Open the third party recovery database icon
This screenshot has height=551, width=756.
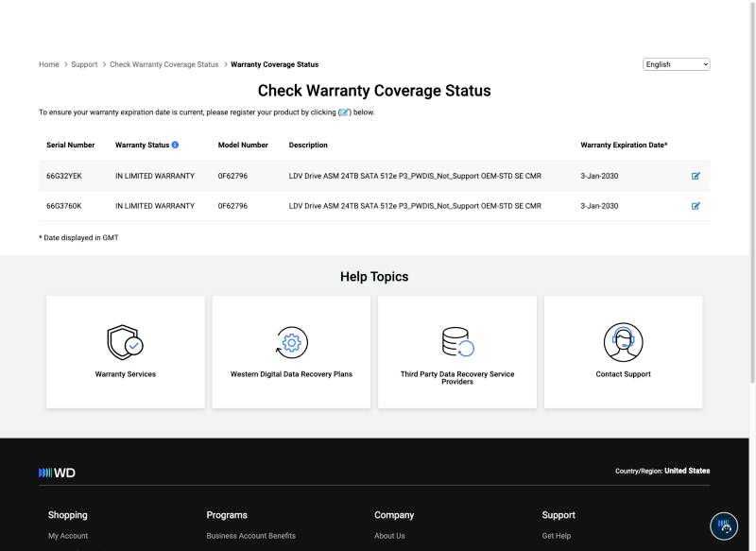pyautogui.click(x=457, y=342)
